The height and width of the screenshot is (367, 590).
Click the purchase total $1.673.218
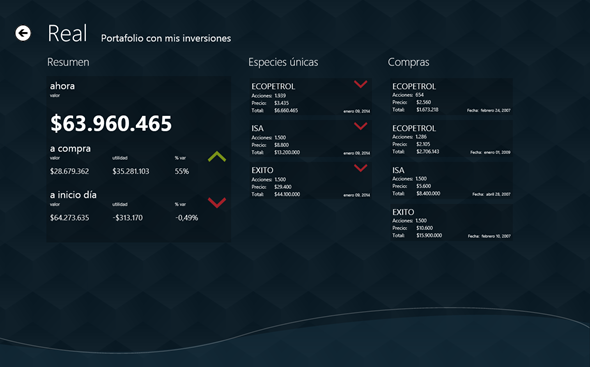click(427, 110)
